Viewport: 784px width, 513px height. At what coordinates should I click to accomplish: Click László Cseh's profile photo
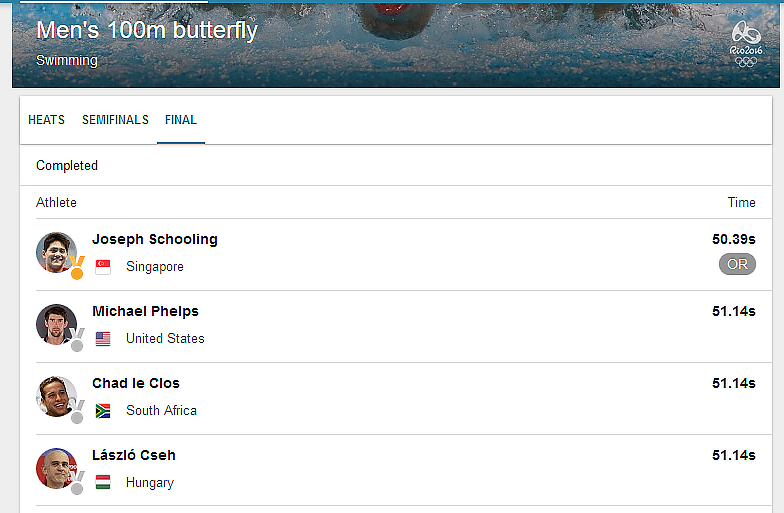pyautogui.click(x=56, y=468)
